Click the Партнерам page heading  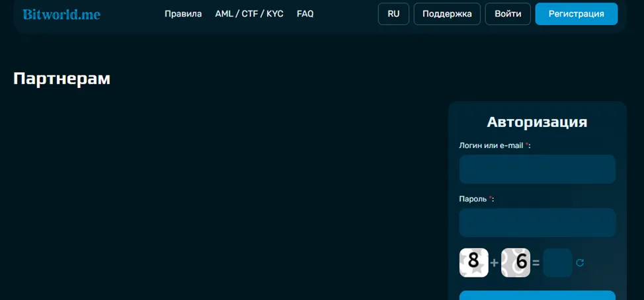(x=62, y=79)
